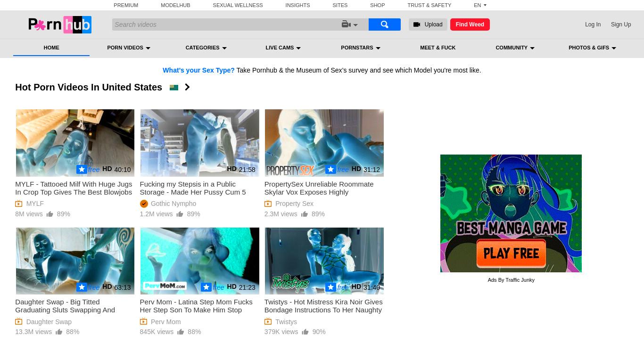The image size is (644, 343).
Task: Open the video thumbnail with duration 63:13
Action: [75, 261]
